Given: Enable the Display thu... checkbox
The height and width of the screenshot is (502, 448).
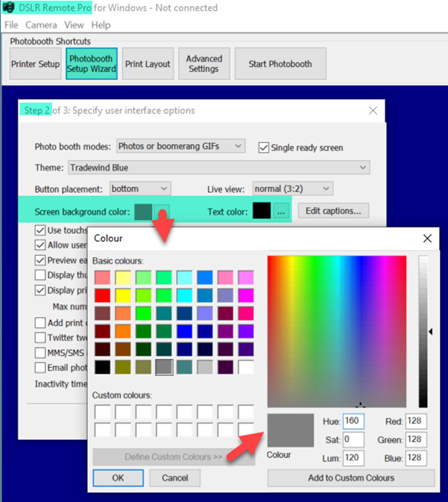Looking at the screenshot, I should coord(40,275).
